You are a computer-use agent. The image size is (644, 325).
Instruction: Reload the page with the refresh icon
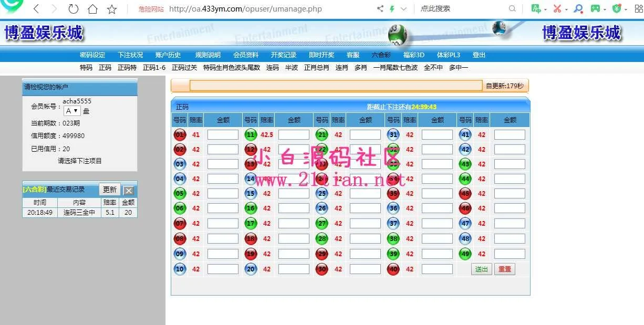(x=74, y=9)
